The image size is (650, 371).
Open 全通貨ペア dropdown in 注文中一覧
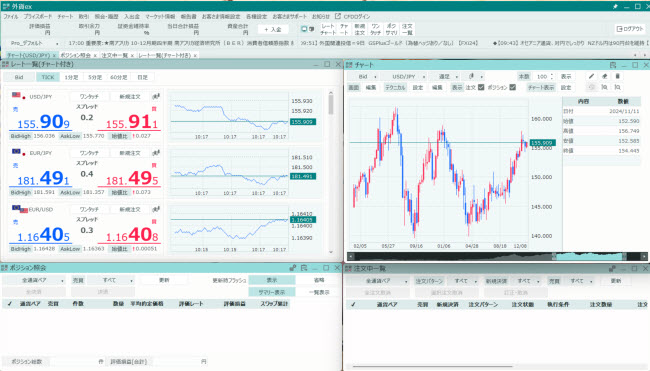tap(378, 281)
